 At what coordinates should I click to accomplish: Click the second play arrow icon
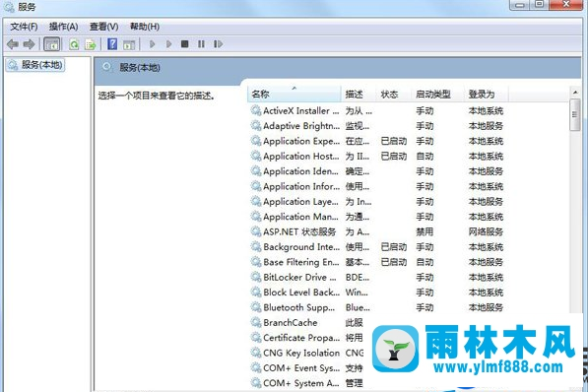[168, 44]
